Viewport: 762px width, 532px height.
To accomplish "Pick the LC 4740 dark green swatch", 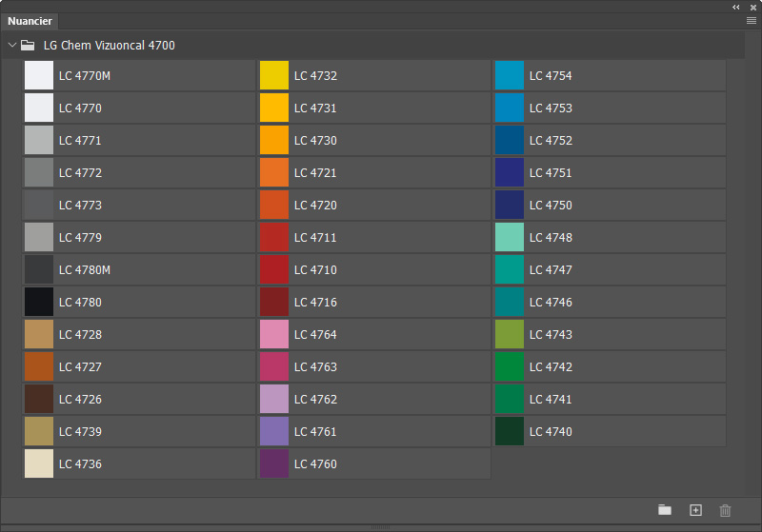I will pos(510,431).
